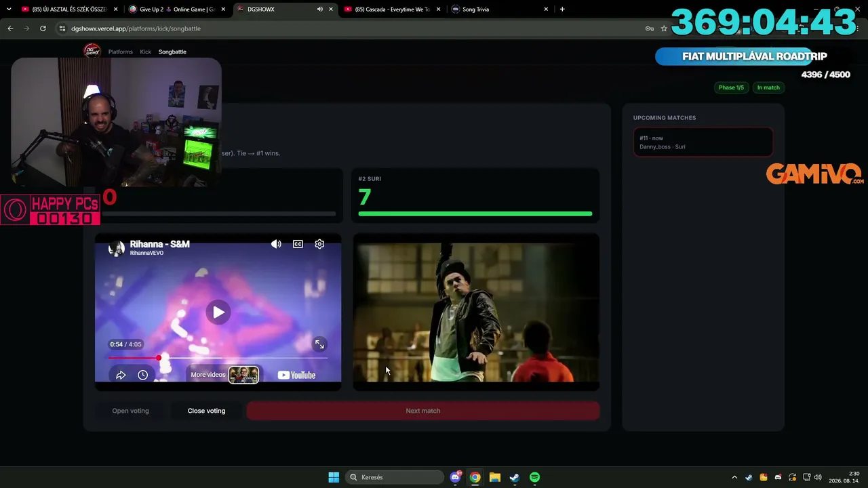Click the Phase 1/5 badge

731,87
